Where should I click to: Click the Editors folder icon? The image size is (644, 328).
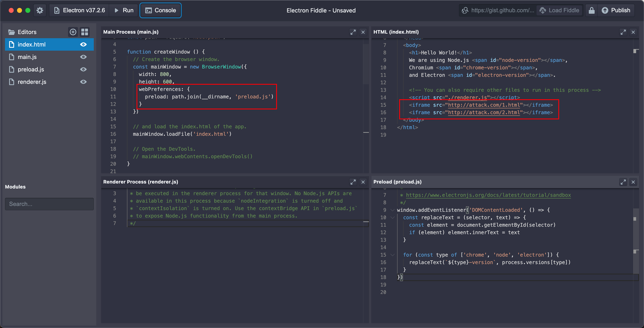pyautogui.click(x=11, y=32)
